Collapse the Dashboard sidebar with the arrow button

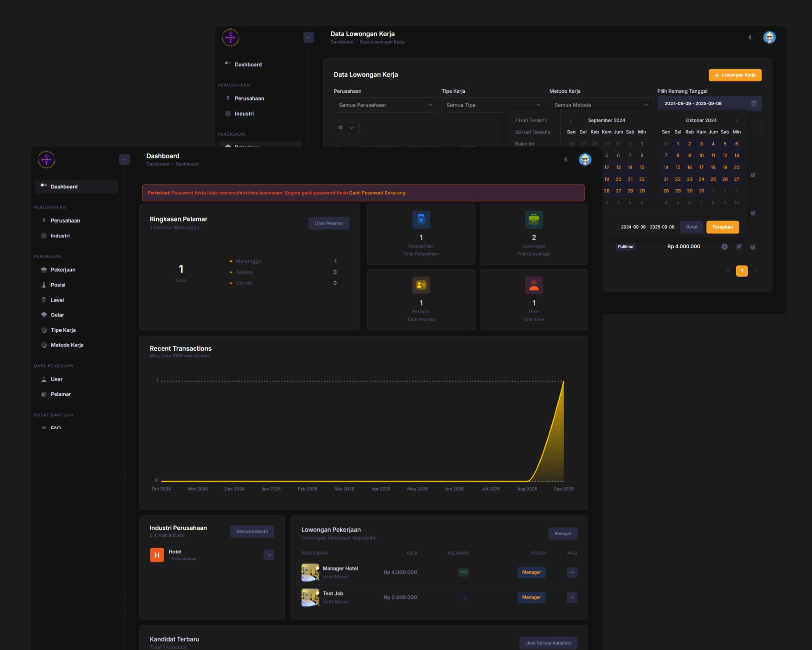(125, 160)
